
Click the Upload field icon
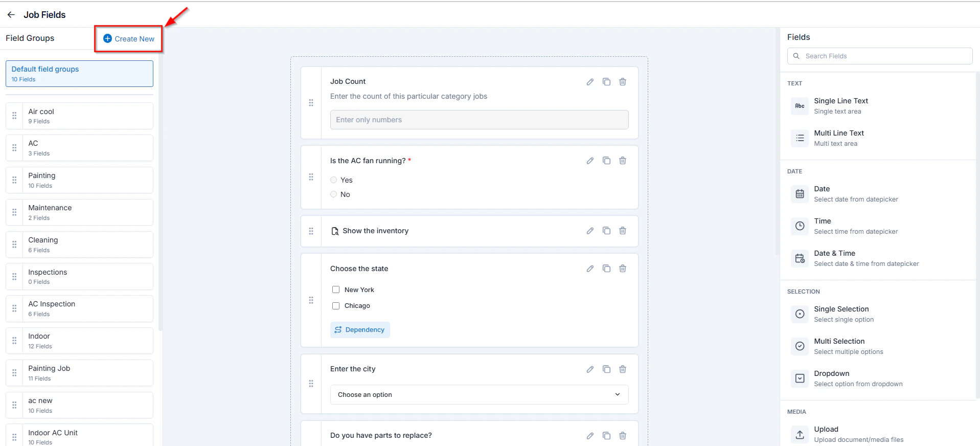point(800,434)
